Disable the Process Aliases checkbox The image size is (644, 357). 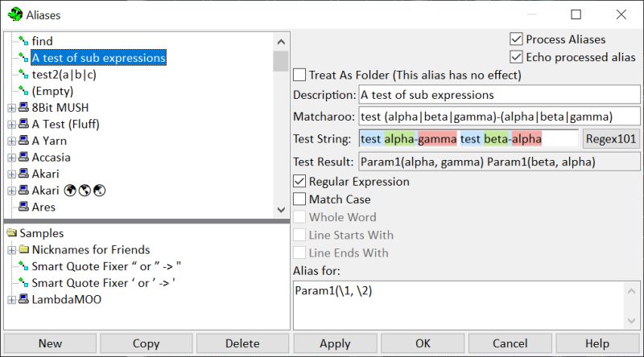516,39
